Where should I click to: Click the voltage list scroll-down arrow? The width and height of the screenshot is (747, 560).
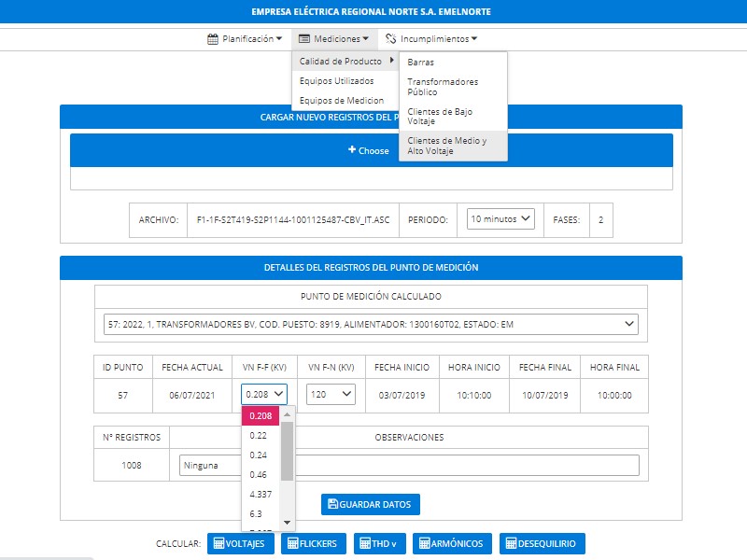pyautogui.click(x=288, y=523)
